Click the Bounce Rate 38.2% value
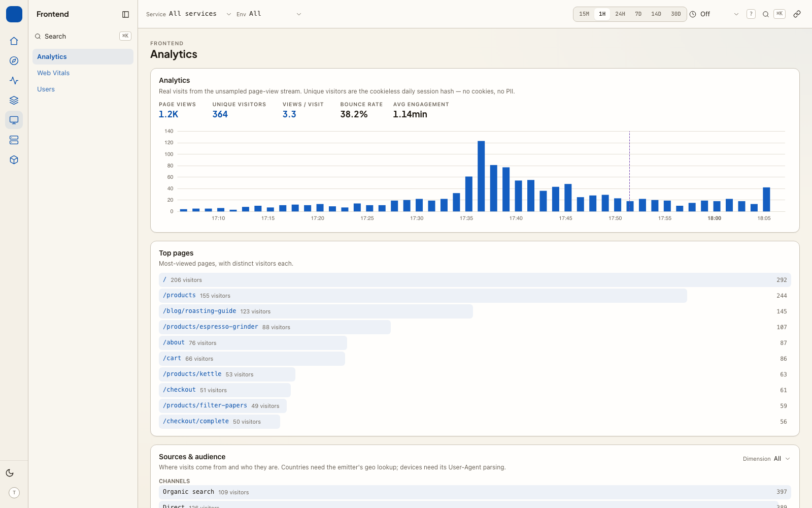Image resolution: width=812 pixels, height=508 pixels. 354,114
